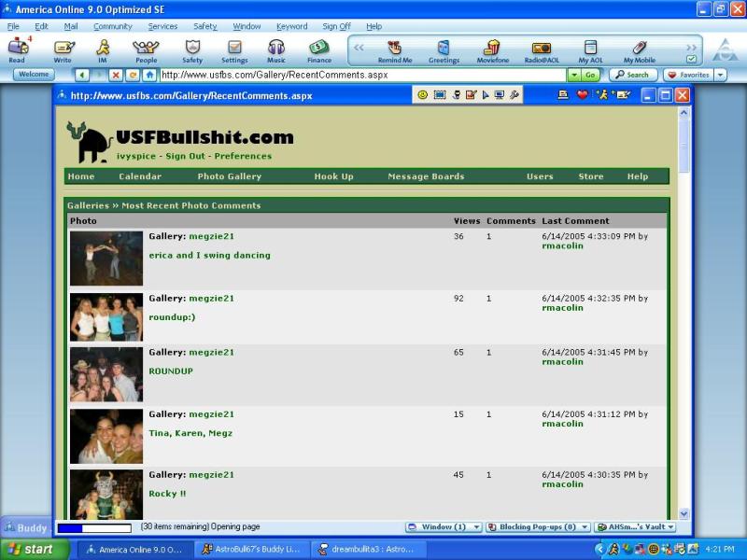Screen dimensions: 747x560
Task: Click the browser Back arrow button
Action: click(x=82, y=75)
